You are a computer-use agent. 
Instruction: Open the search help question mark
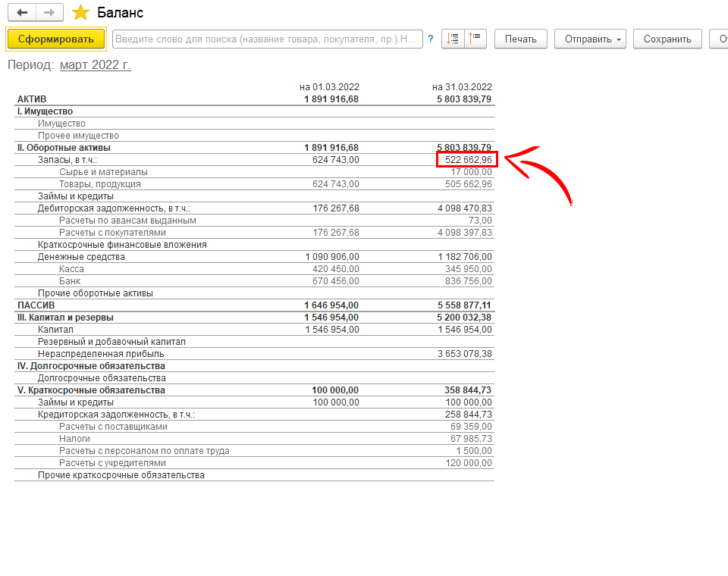point(431,39)
